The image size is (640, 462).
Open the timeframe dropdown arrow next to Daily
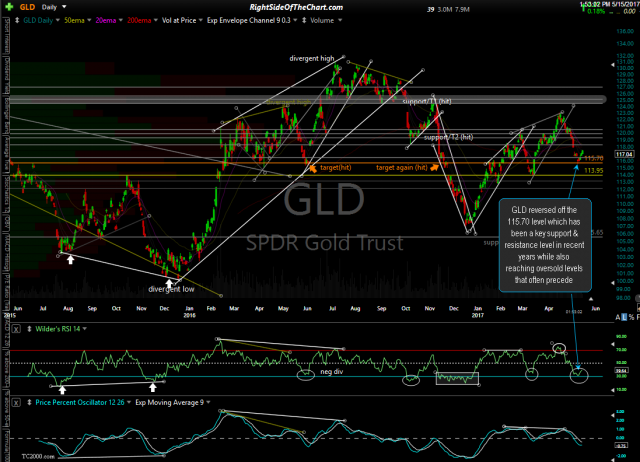[x=64, y=7]
